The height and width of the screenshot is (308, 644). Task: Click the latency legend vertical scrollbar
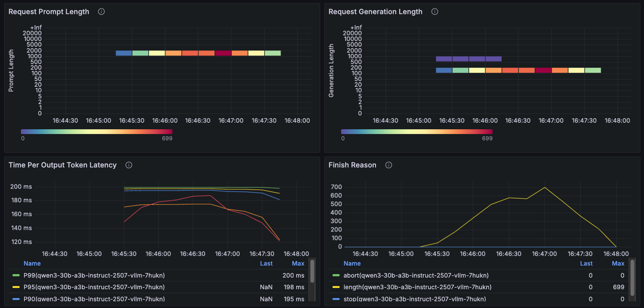pos(312,272)
